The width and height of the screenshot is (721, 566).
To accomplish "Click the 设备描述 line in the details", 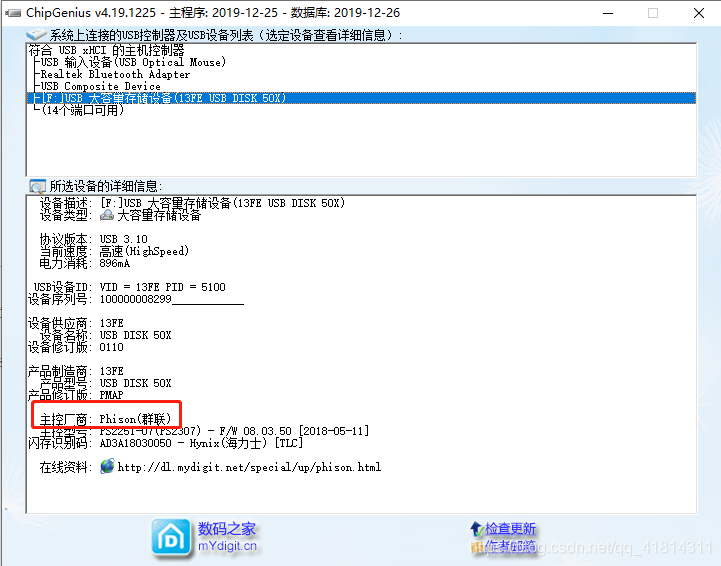I will click(192, 203).
